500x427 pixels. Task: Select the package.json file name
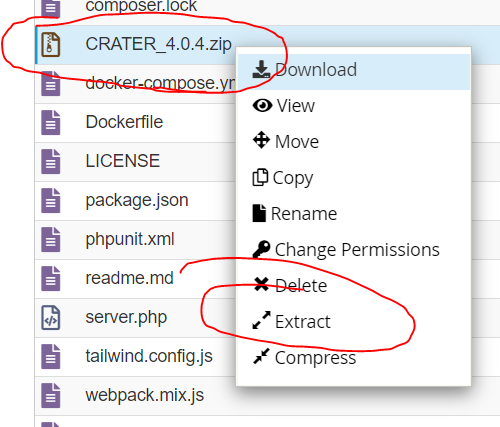click(137, 200)
